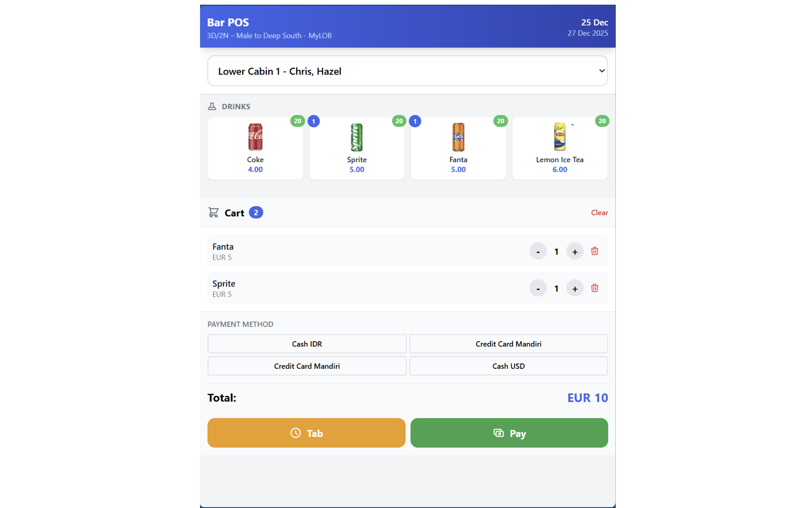This screenshot has width=812, height=508.
Task: Select a different guest from the cabin dropdown
Action: tap(407, 71)
